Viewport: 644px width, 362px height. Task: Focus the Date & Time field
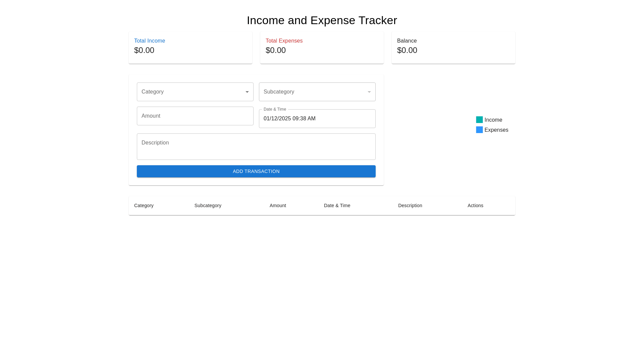point(317,119)
